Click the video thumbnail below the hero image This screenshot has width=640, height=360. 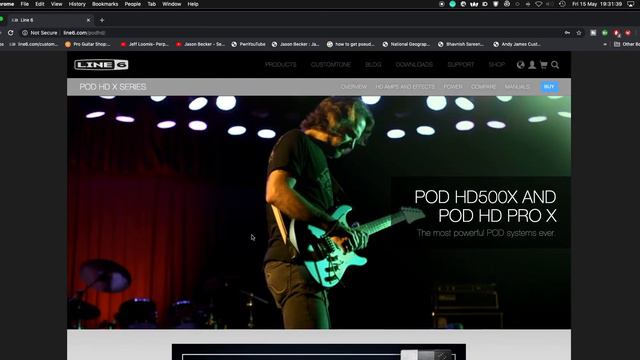pos(319,352)
